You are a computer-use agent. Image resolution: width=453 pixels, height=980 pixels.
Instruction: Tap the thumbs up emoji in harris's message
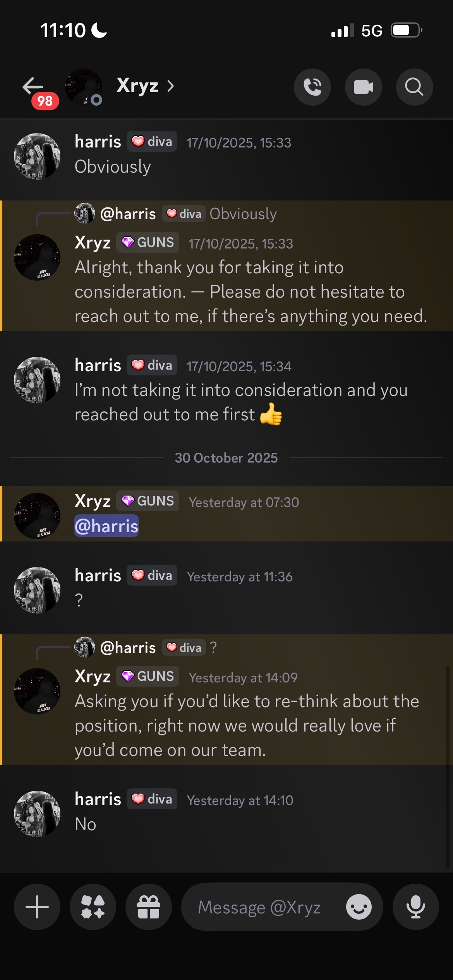[x=271, y=414]
